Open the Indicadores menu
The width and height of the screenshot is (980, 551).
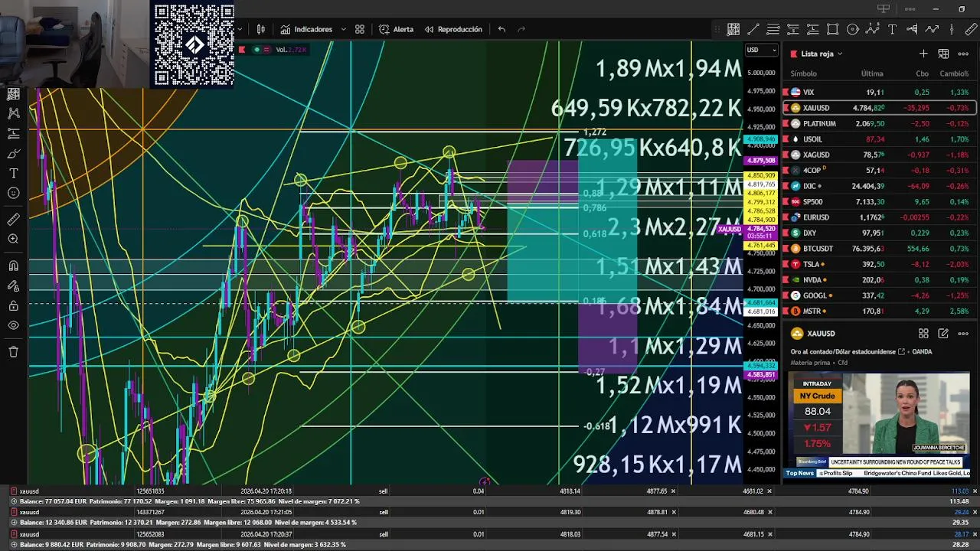point(305,29)
